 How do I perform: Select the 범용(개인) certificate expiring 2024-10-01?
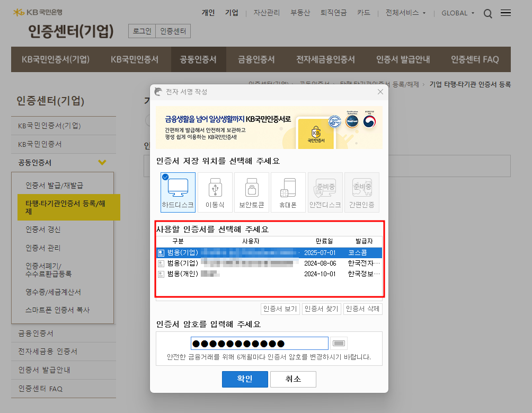269,274
